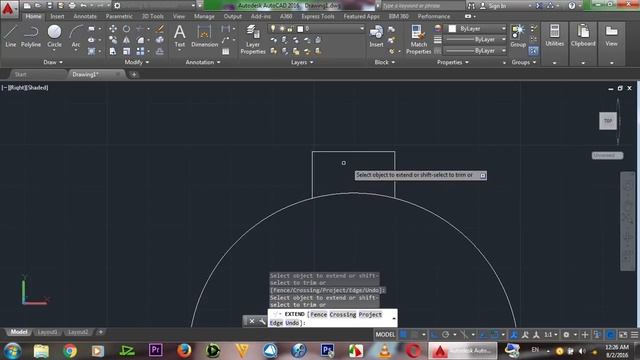Close the command line with X
Viewport: 640px width, 360px height.
[x=252, y=321]
